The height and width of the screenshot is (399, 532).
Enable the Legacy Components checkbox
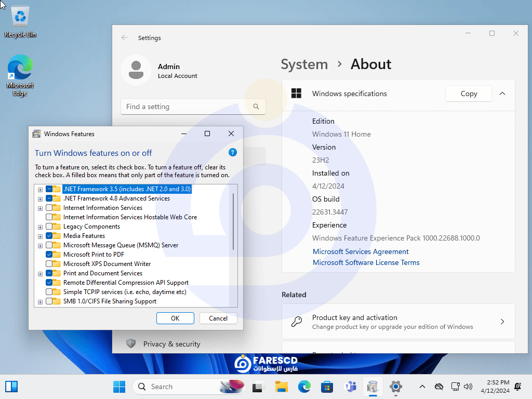point(49,227)
